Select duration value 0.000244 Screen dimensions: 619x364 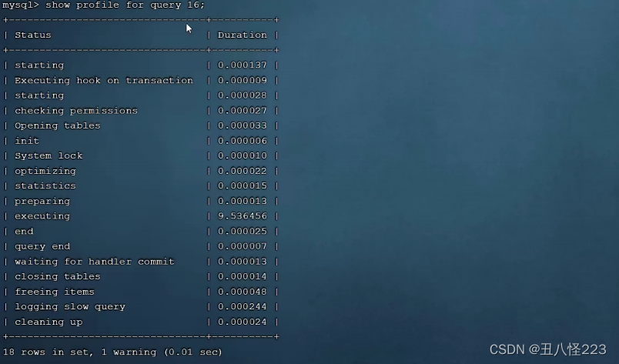click(x=242, y=307)
